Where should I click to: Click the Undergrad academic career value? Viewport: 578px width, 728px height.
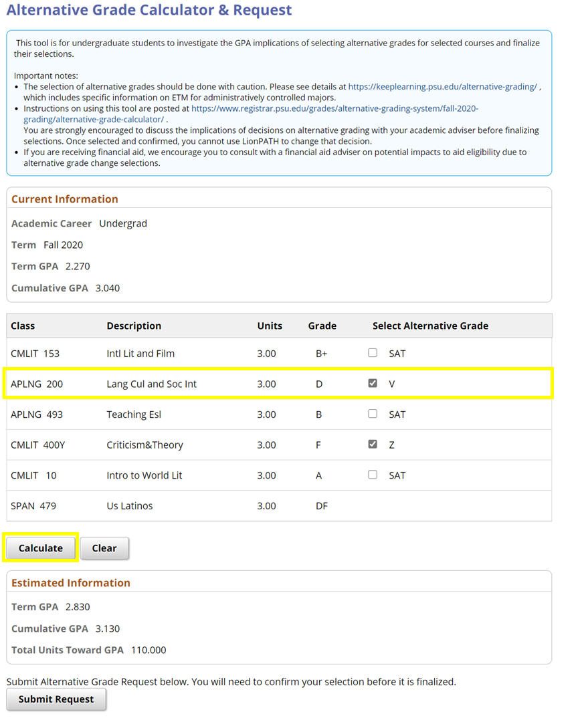pyautogui.click(x=122, y=224)
